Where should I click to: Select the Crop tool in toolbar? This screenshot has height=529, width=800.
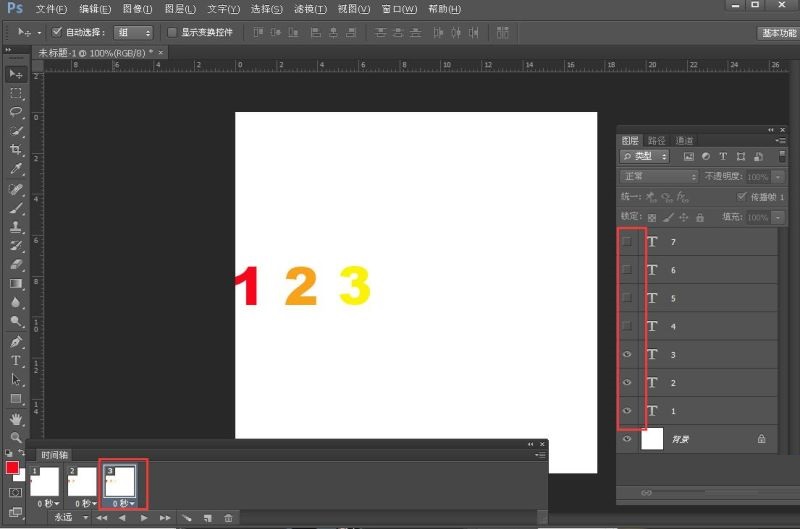16,150
